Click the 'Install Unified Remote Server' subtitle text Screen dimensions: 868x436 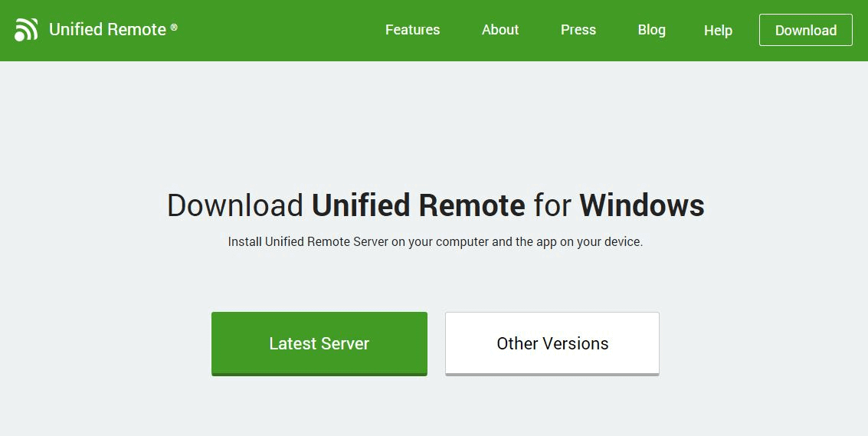435,242
